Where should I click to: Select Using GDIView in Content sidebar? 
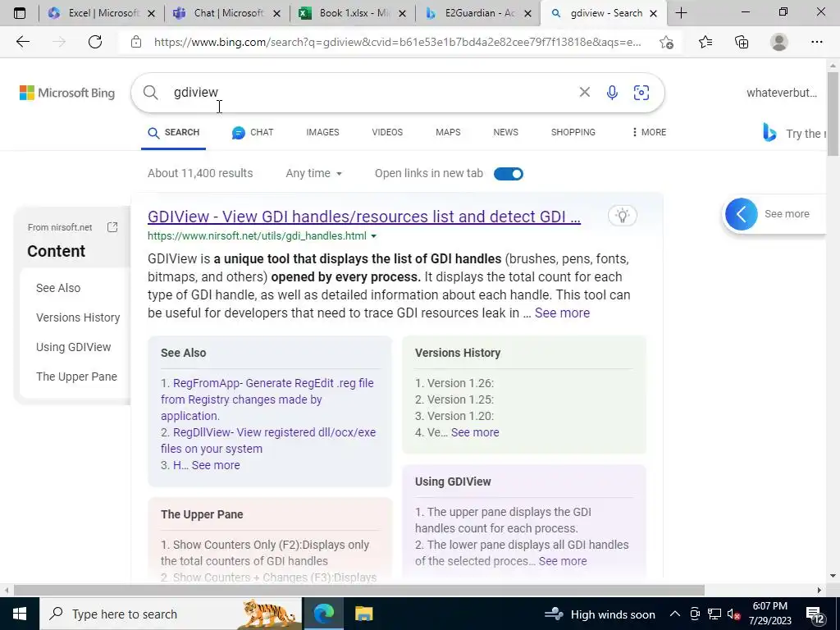(73, 347)
